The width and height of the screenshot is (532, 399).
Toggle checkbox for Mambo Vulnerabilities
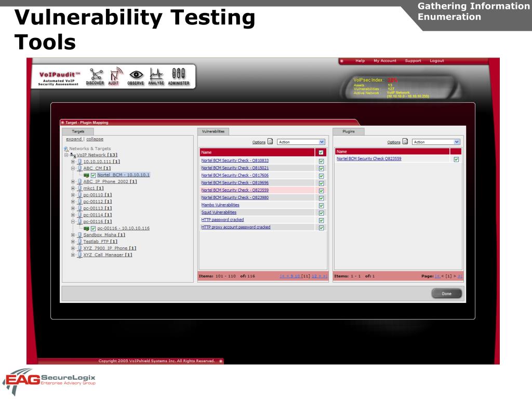click(x=321, y=206)
